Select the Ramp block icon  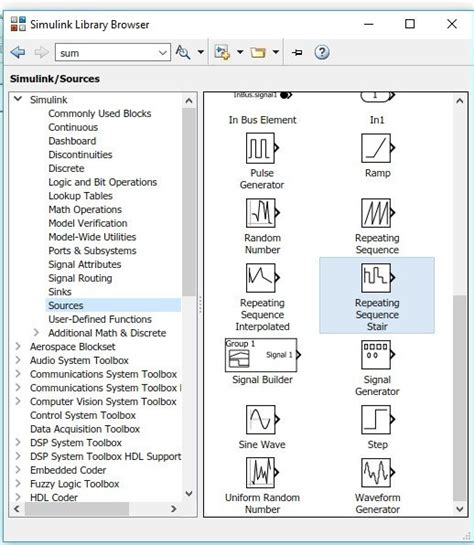(378, 148)
